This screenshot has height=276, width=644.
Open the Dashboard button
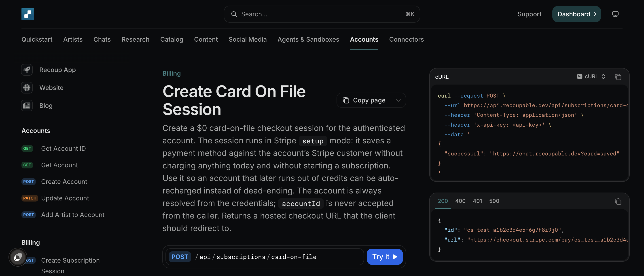(x=576, y=14)
